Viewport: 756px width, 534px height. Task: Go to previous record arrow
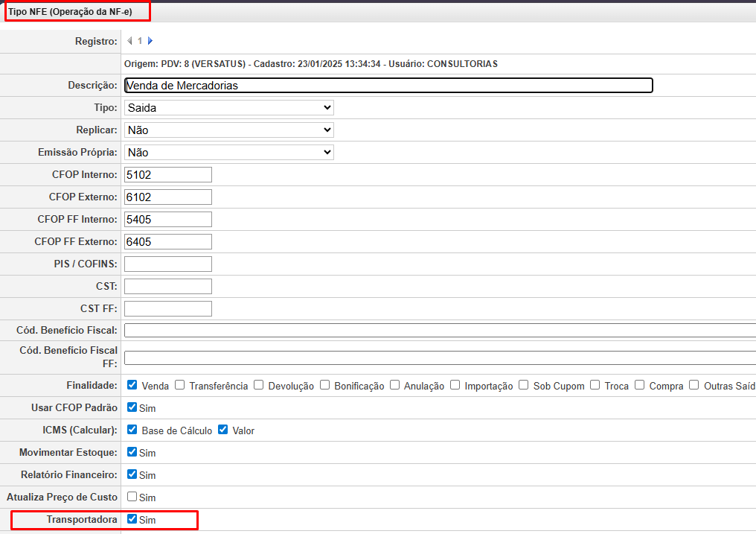[129, 41]
